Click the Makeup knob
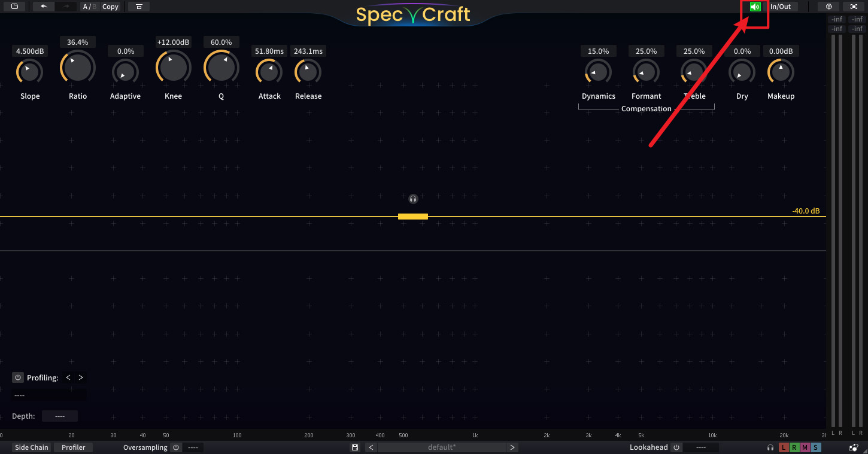The image size is (868, 454). pyautogui.click(x=781, y=72)
